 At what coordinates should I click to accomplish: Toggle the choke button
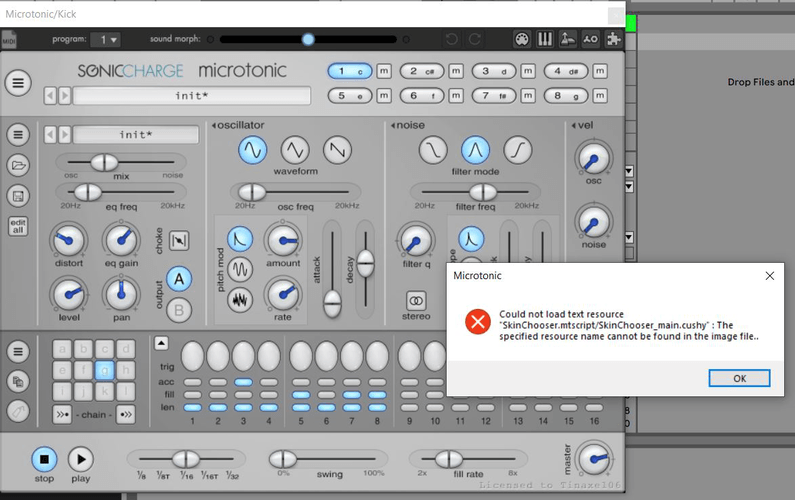pos(179,240)
